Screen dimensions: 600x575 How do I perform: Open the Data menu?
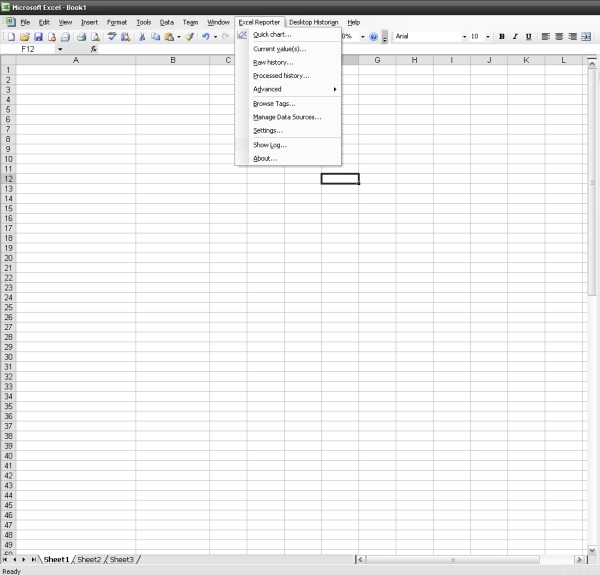tap(166, 22)
